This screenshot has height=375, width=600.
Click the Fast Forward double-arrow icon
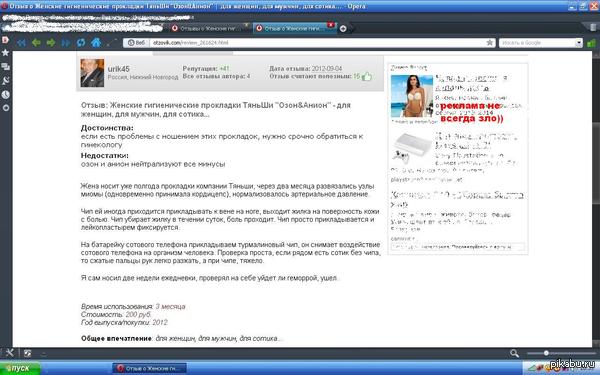point(66,42)
